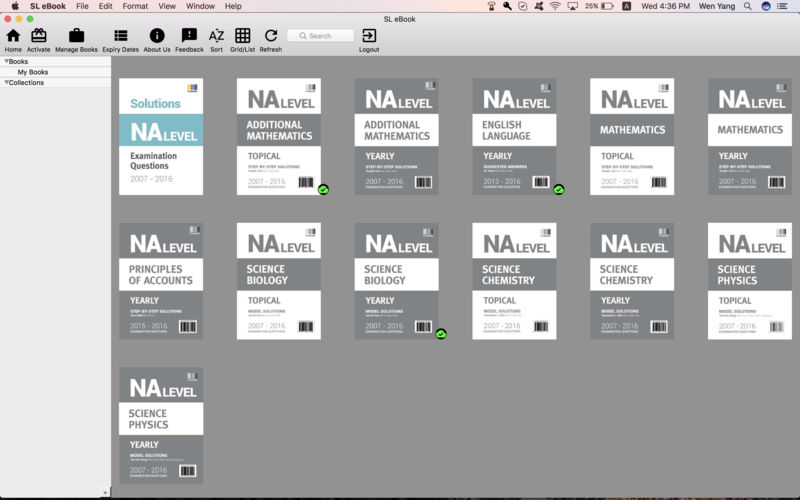Open the Apple menu

[x=15, y=6]
